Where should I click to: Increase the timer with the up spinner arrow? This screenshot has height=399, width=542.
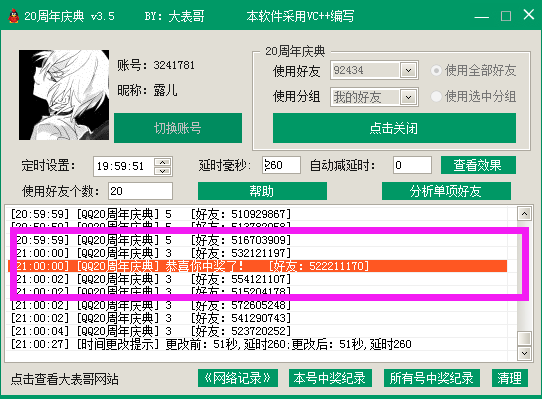(x=162, y=162)
